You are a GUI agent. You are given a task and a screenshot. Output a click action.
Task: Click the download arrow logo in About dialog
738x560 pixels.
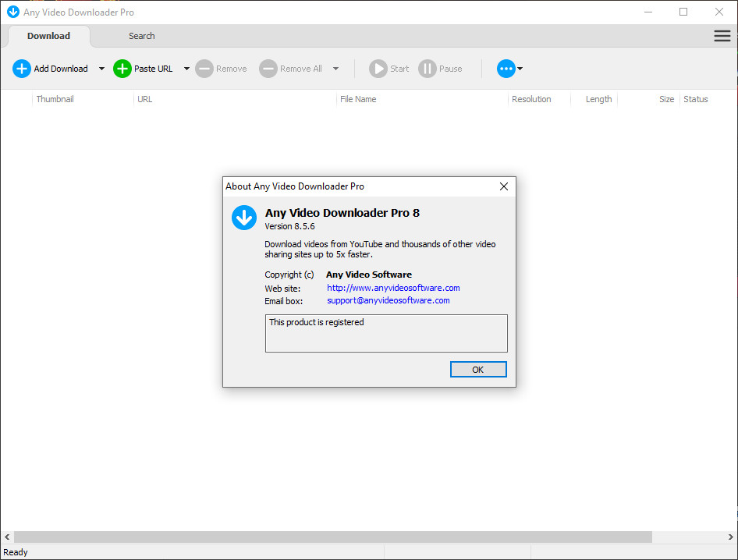coord(244,218)
